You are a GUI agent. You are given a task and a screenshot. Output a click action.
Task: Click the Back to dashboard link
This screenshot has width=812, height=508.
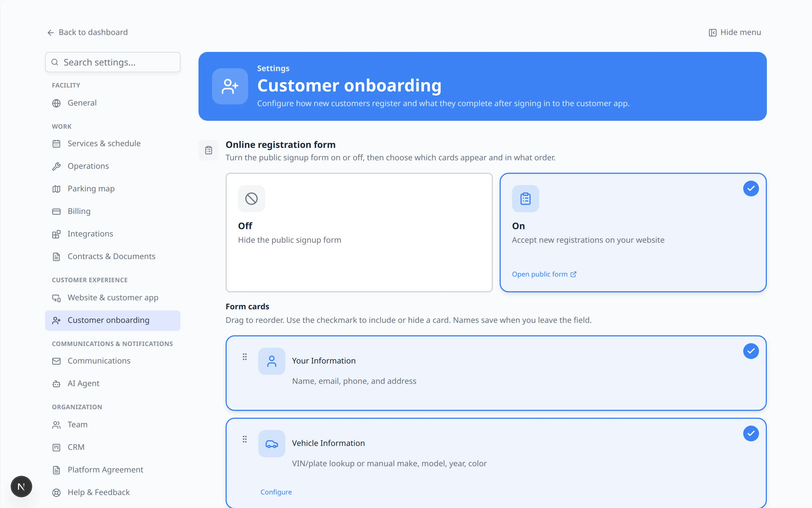[x=88, y=32]
